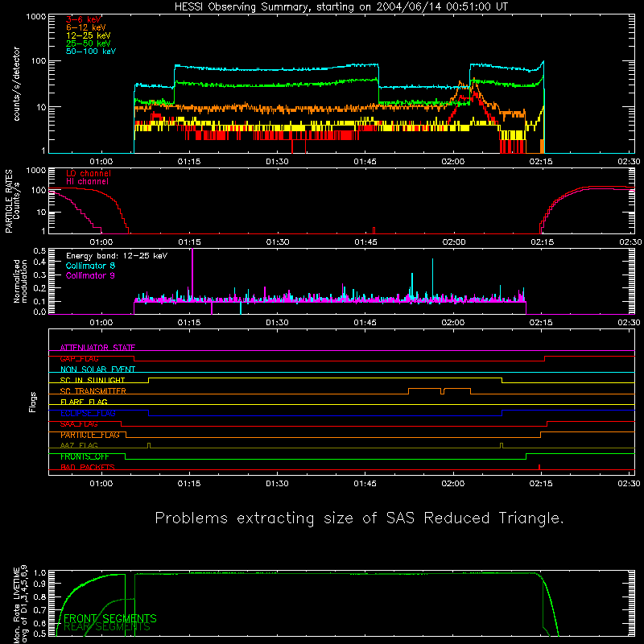Click the 02:00 tick under the modulation plot
Image resolution: width=644 pixels, height=644 pixels.
coord(453,323)
